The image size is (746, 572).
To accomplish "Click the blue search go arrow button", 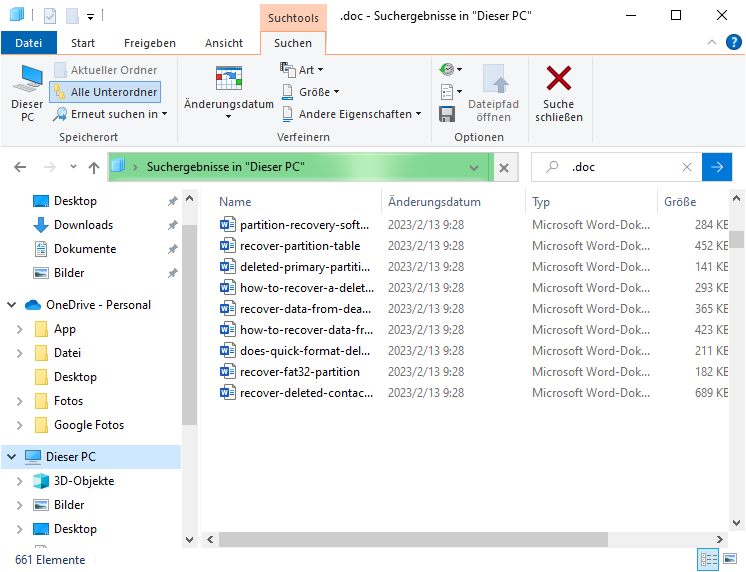I will [x=717, y=167].
